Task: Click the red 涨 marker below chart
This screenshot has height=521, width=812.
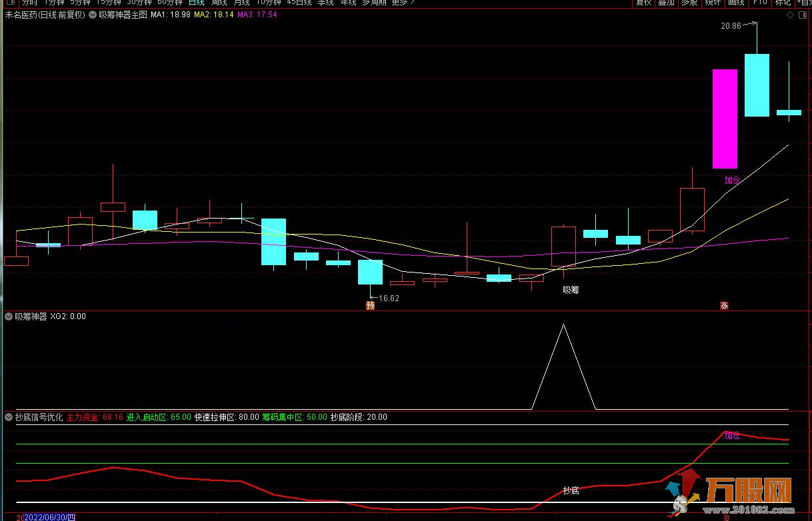Action: point(724,306)
